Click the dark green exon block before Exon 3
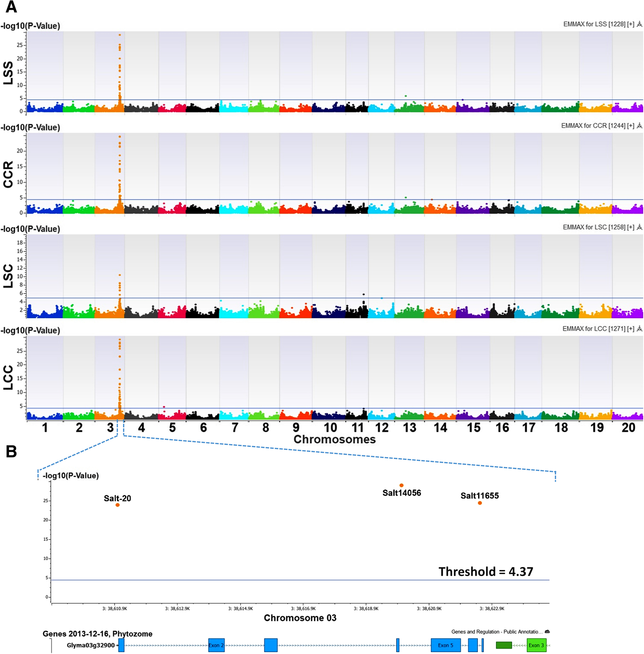The width and height of the screenshot is (644, 654). [x=504, y=645]
